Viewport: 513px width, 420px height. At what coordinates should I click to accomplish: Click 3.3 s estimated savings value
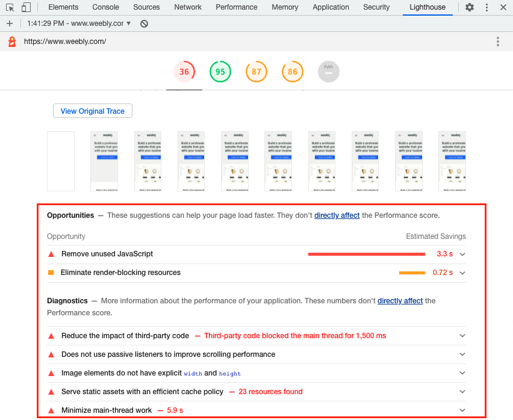(444, 254)
